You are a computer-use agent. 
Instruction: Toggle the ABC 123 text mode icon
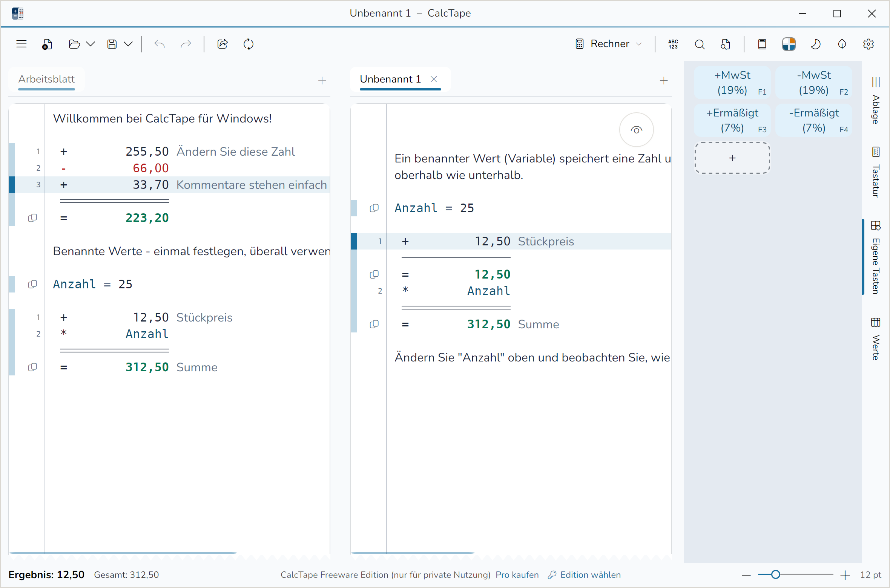coord(673,44)
